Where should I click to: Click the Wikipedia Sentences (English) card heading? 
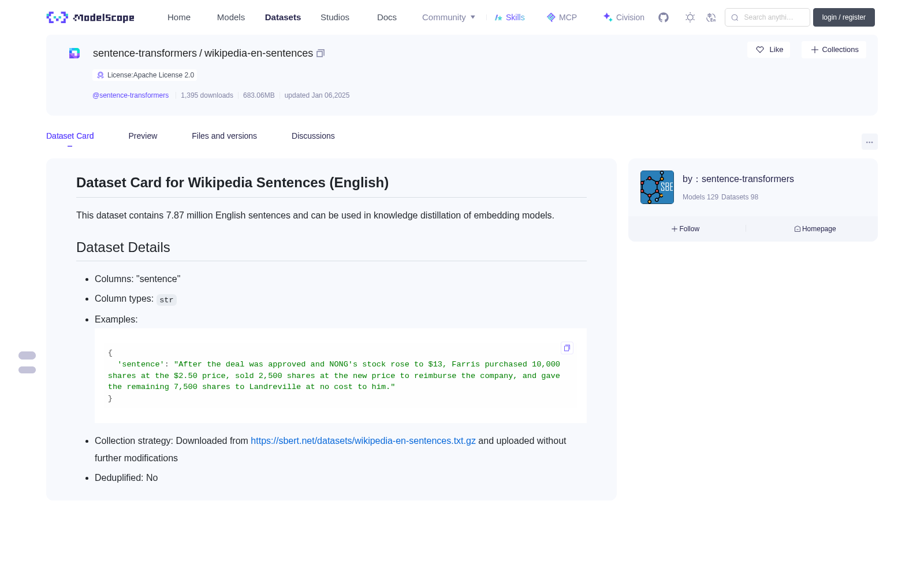pyautogui.click(x=232, y=183)
